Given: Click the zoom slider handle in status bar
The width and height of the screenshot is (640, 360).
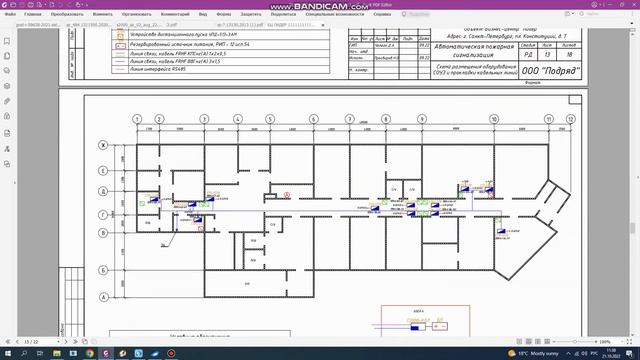Looking at the screenshot, I should coord(575,342).
